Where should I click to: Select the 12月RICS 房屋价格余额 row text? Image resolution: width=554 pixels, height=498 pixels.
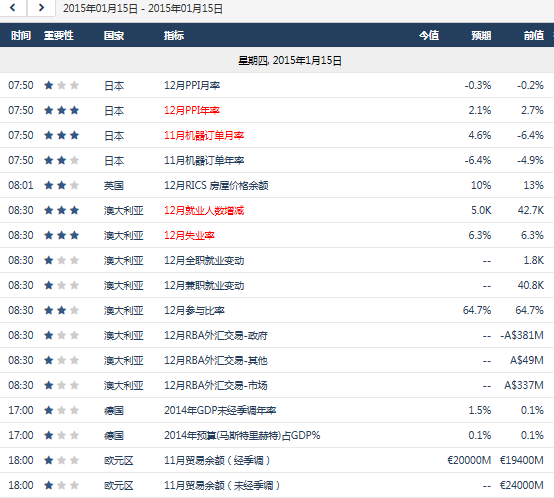(216, 185)
